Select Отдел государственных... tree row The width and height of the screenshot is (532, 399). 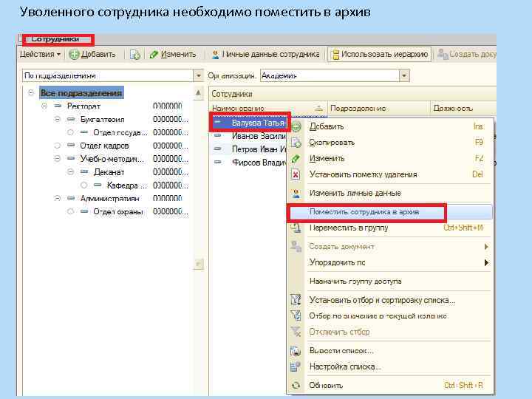(x=120, y=133)
